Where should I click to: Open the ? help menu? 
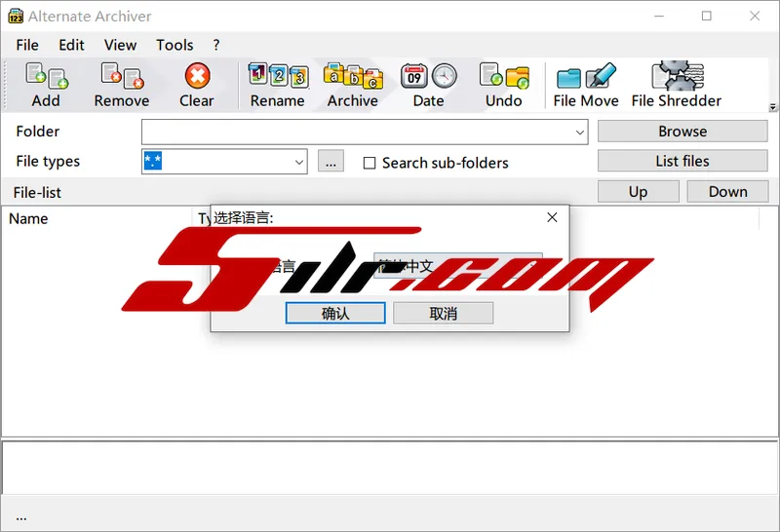[x=215, y=45]
